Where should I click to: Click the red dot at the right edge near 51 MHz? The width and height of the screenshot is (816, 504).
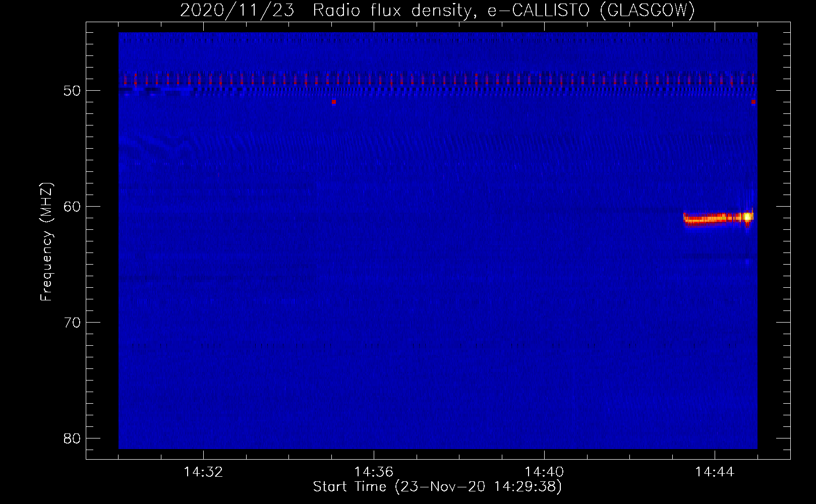[753, 102]
